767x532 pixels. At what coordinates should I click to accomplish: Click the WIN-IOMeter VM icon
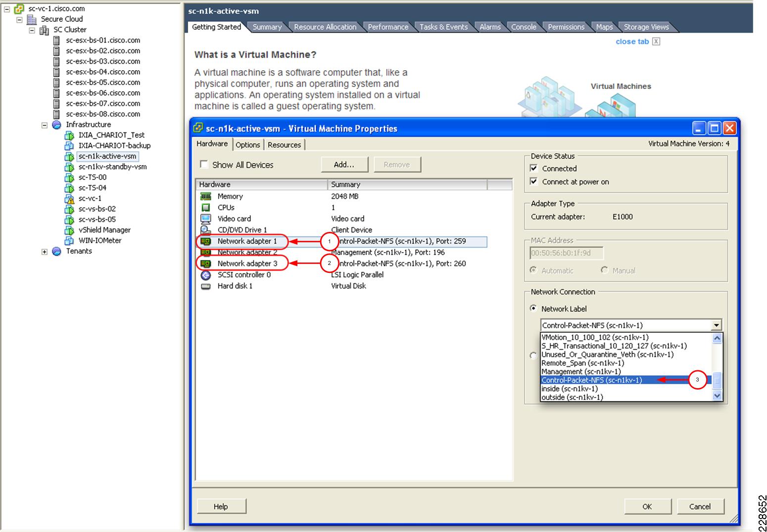click(x=69, y=240)
